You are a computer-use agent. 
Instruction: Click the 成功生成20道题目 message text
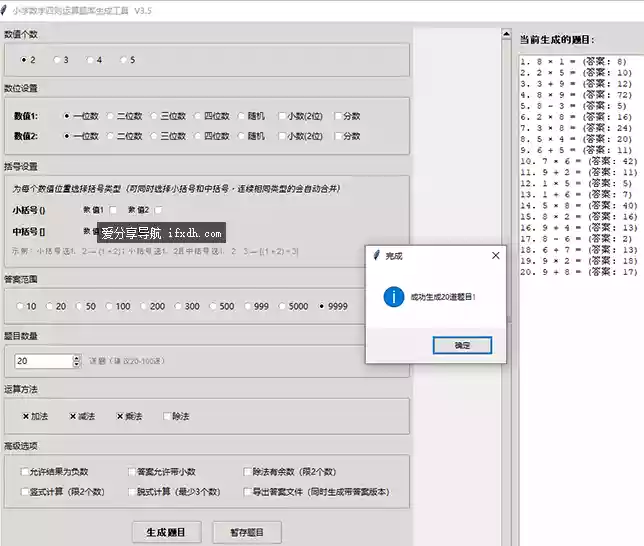tap(443, 297)
